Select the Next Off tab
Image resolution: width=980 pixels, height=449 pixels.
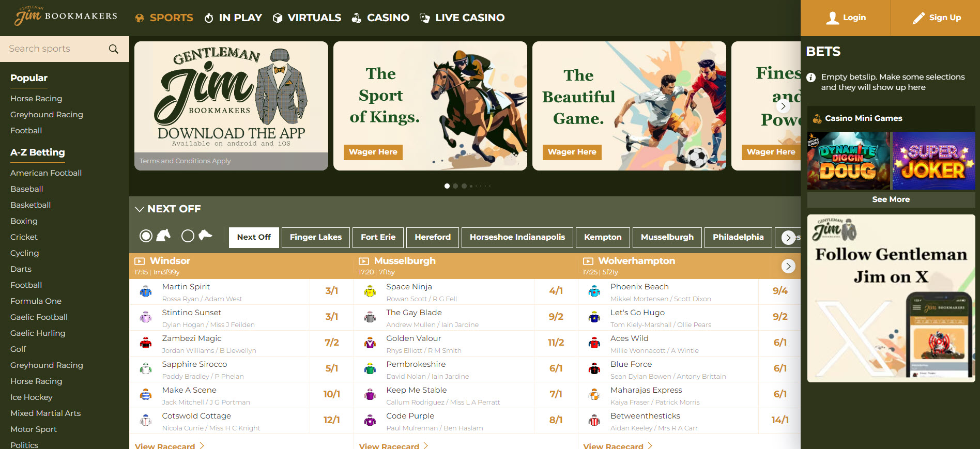[254, 237]
